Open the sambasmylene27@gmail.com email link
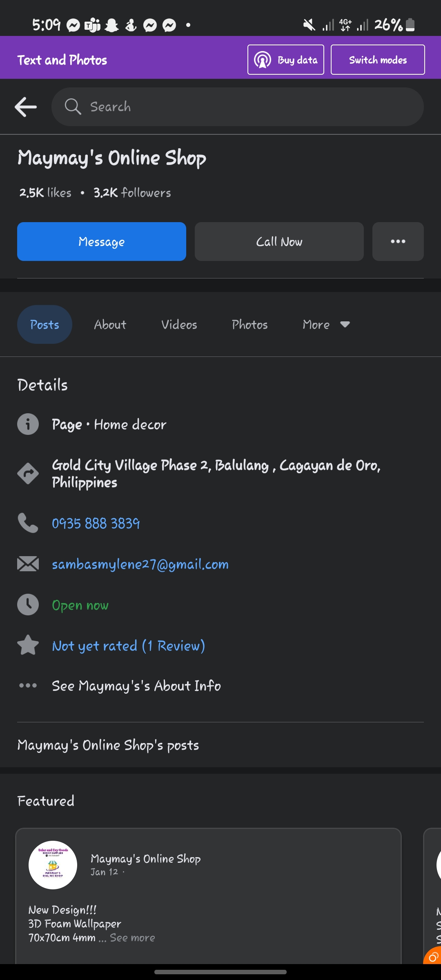The image size is (441, 980). click(140, 564)
